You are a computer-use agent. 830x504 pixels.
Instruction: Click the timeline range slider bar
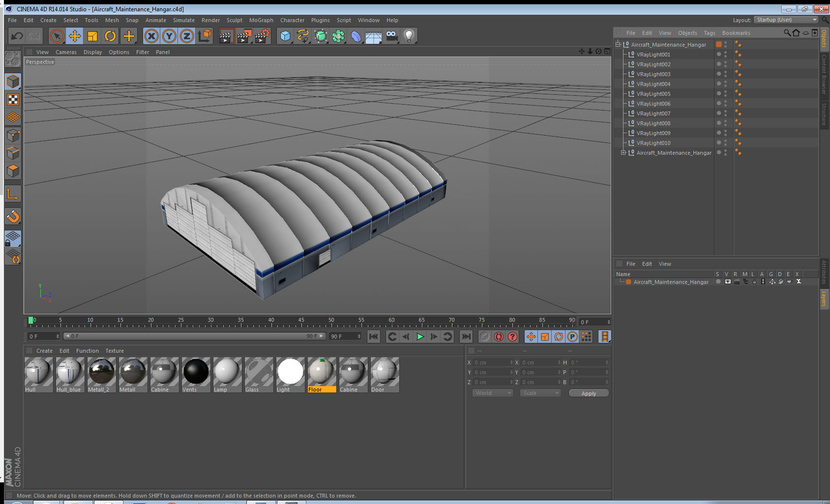click(195, 336)
